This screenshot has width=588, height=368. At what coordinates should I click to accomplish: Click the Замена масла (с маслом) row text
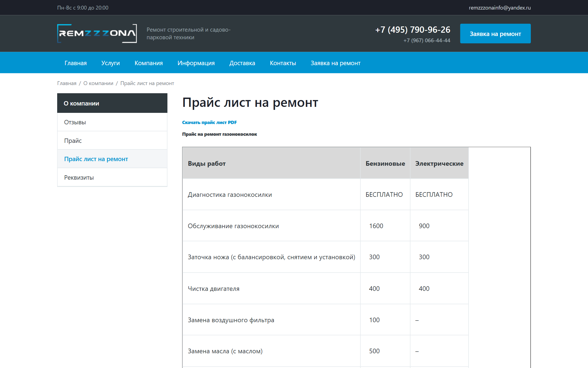(x=225, y=351)
